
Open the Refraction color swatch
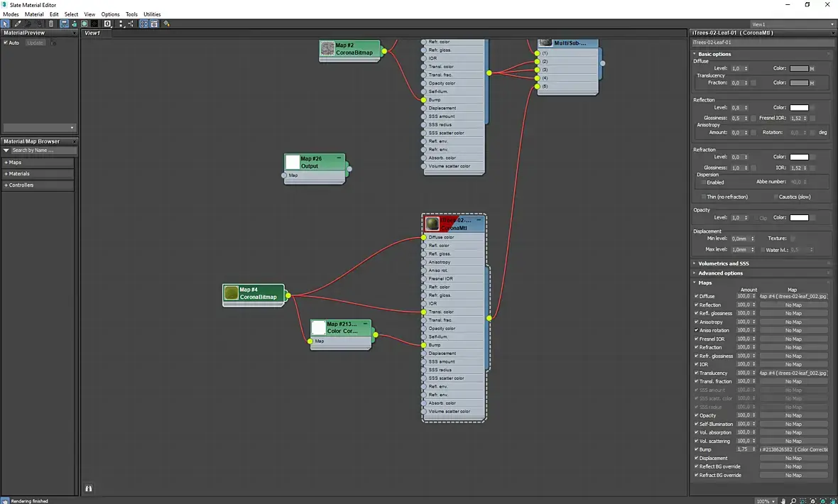tap(799, 157)
